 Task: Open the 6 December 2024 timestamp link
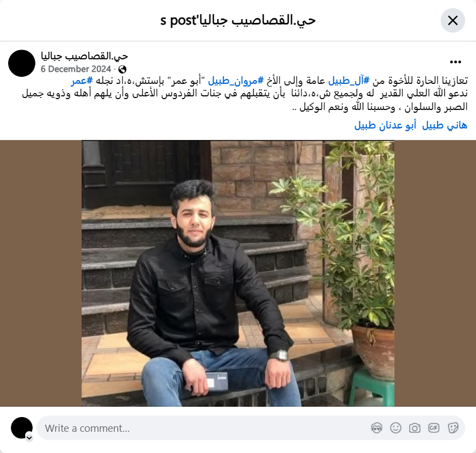(76, 69)
